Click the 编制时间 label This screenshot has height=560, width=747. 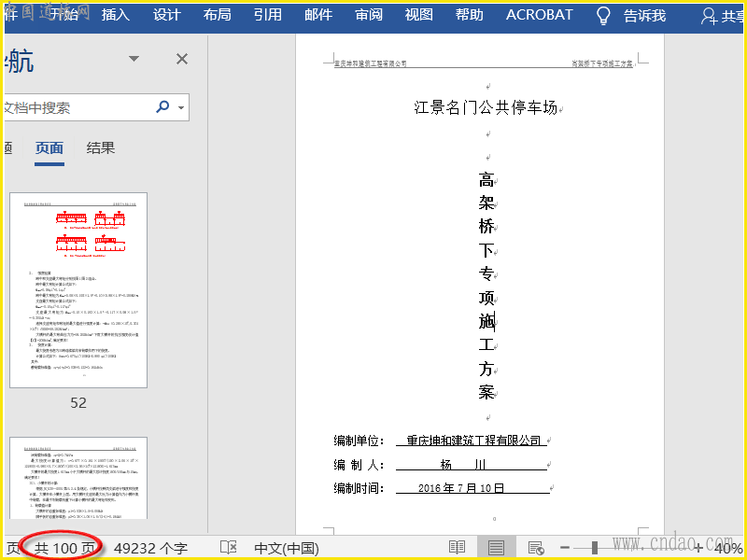[x=359, y=488]
